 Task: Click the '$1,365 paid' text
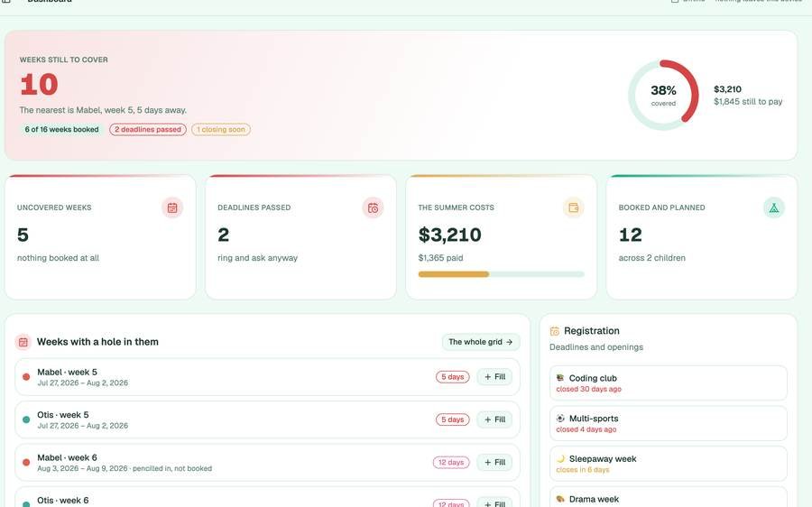point(440,258)
